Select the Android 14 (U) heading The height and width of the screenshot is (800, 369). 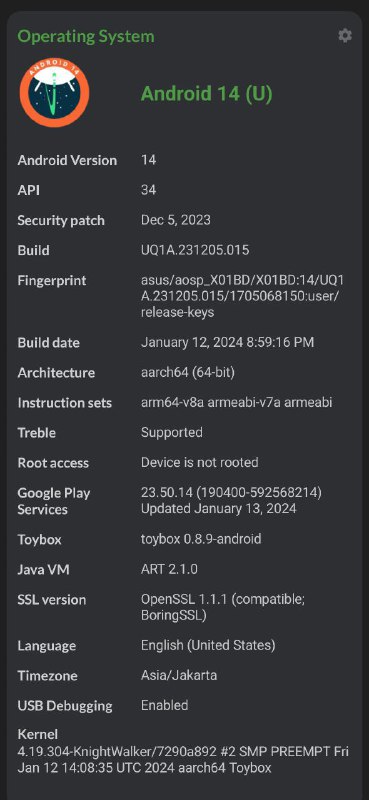[x=207, y=94]
